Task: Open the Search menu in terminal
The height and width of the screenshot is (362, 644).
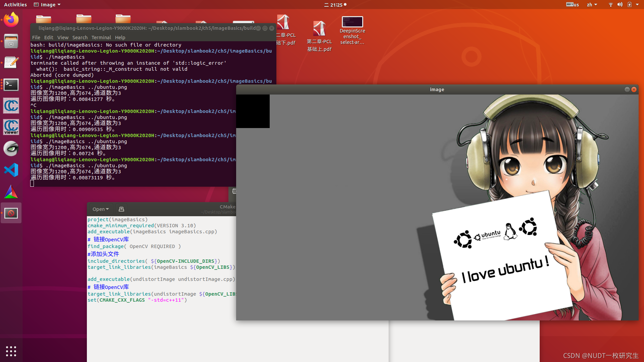Action: point(80,38)
